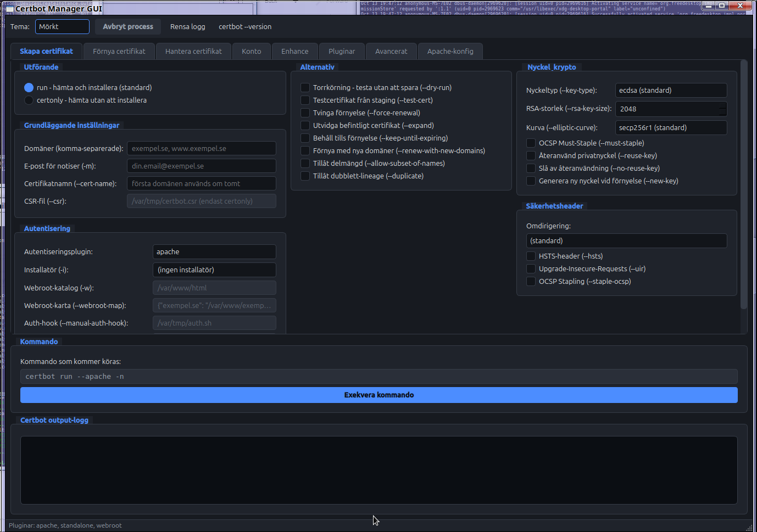Open the Avancerat tab
This screenshot has height=532, width=757.
(x=391, y=51)
